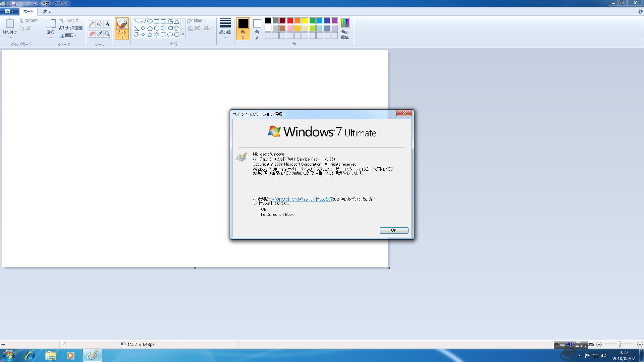Viewport: 644px width, 362px height.
Task: Customize Quick Access Toolbar dropdown arrow
Action: pos(35,4)
